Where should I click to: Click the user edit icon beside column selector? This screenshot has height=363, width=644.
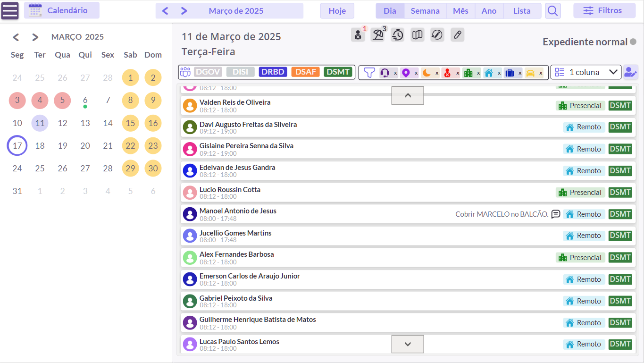630,72
